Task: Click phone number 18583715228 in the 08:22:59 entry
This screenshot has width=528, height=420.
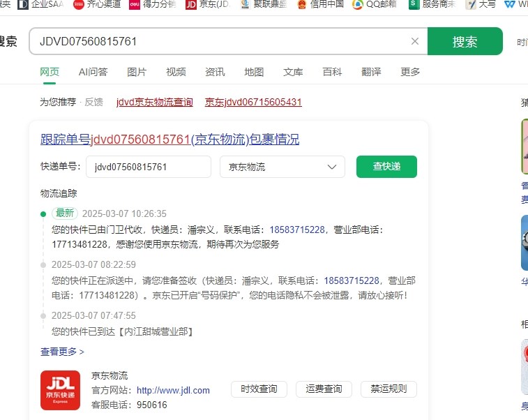Action: (352, 280)
